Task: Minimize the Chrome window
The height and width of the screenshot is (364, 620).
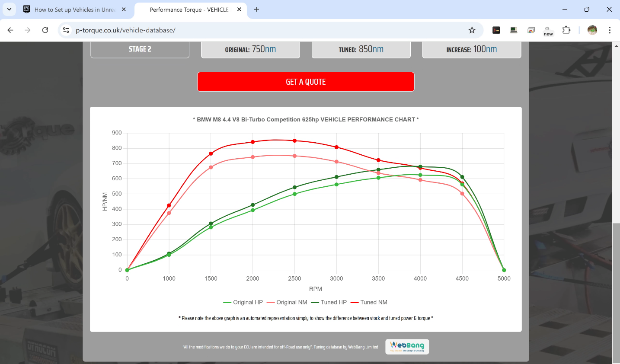Action: click(x=565, y=10)
